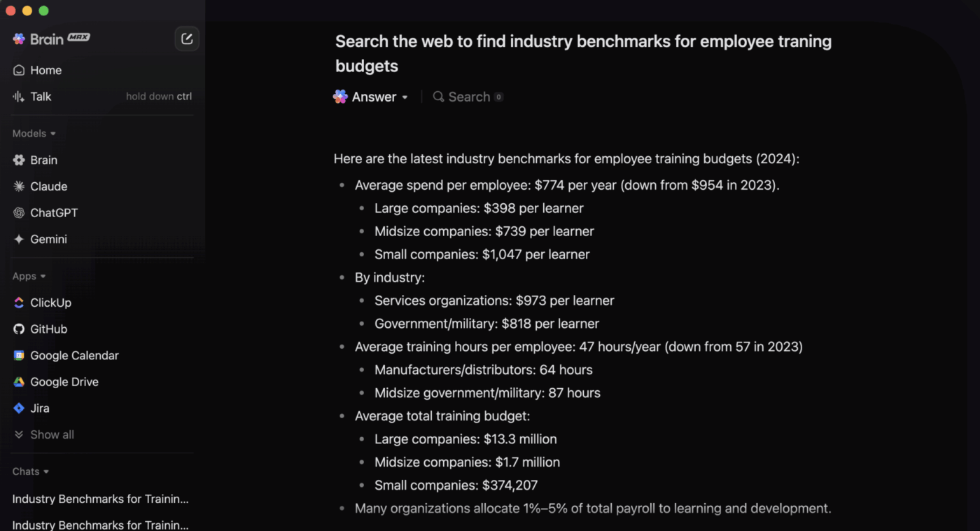Image resolution: width=980 pixels, height=531 pixels.
Task: Start Talk voice mode
Action: point(41,97)
